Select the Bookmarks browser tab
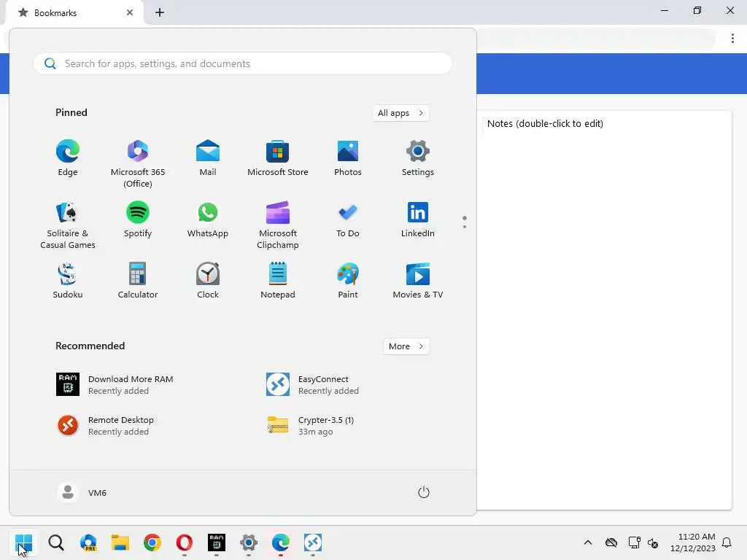 (x=76, y=13)
